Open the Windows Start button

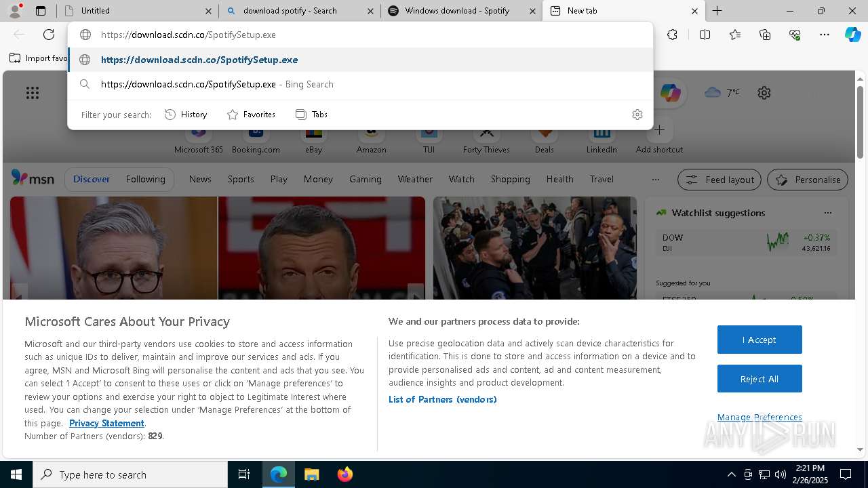pos(16,474)
